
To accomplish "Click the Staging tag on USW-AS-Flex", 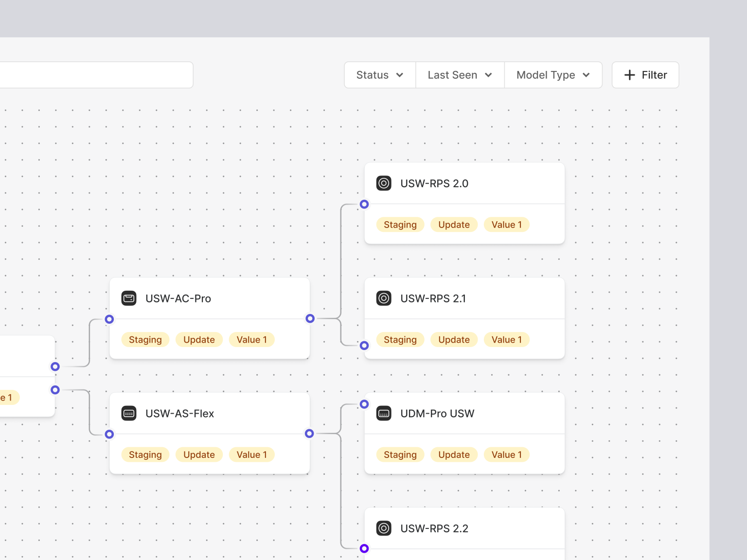I will [x=145, y=455].
